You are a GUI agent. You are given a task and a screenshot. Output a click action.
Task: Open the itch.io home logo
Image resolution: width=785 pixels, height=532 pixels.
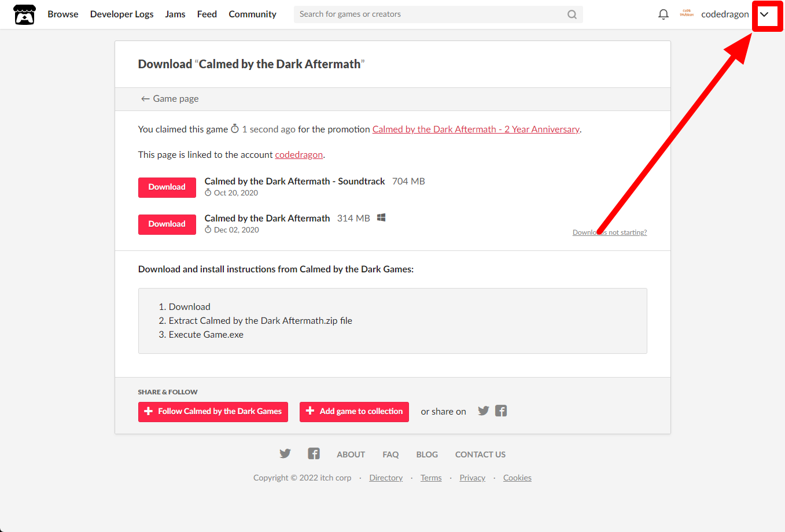[24, 14]
